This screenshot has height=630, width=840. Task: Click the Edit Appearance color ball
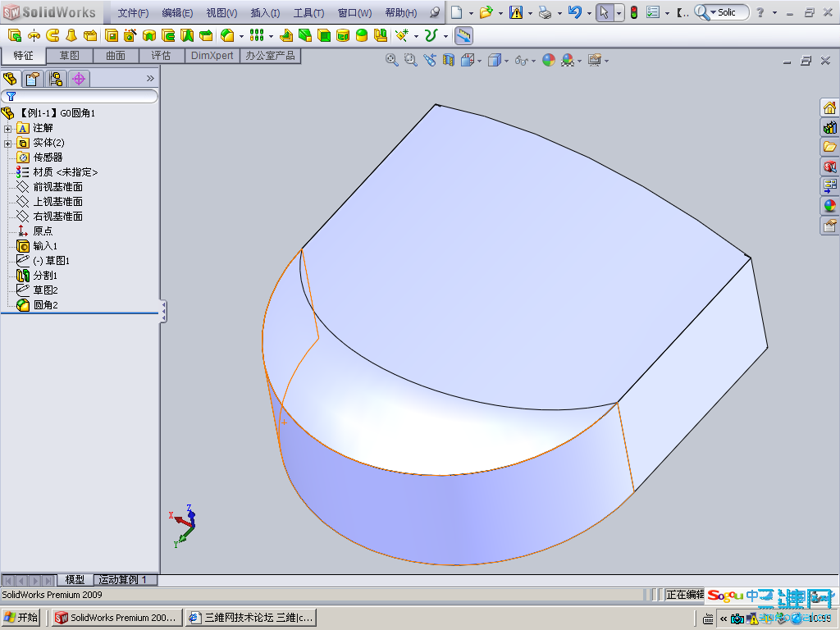tap(549, 61)
